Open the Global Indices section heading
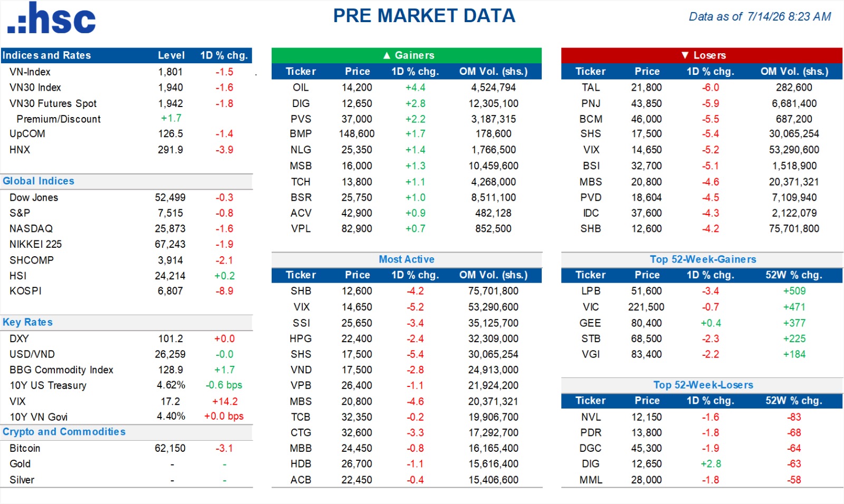Screen dimensions: 844x504 tap(39, 181)
